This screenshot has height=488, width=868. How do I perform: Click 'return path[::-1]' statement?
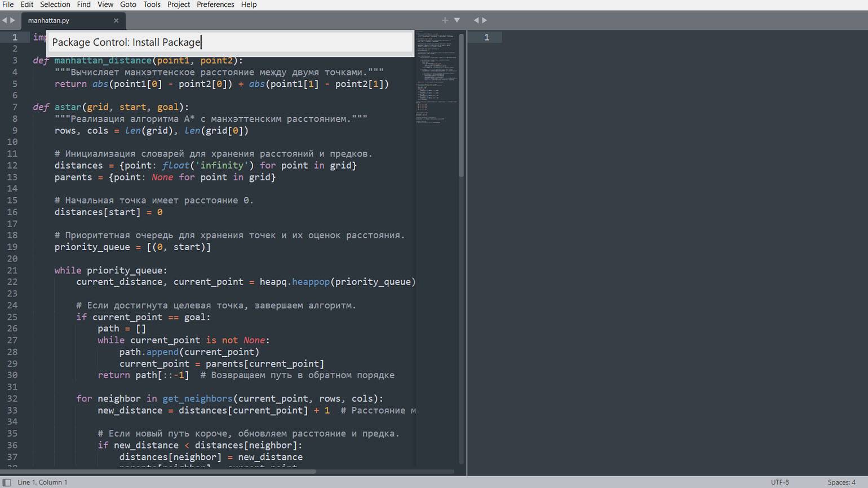144,375
